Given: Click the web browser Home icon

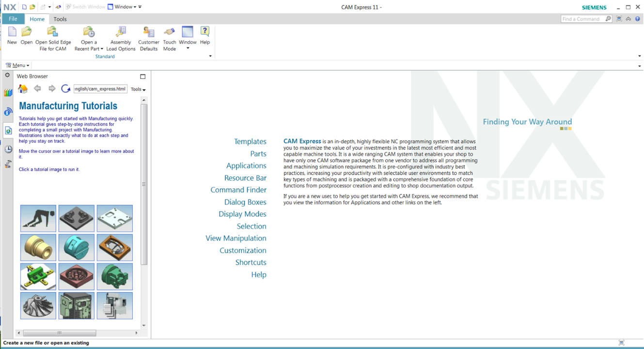Looking at the screenshot, I should tap(23, 89).
